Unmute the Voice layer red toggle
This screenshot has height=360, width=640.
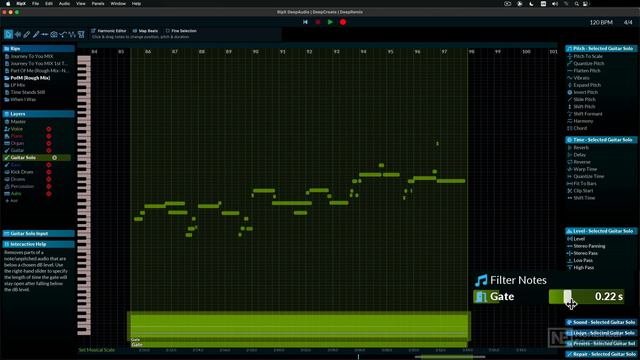point(49,129)
